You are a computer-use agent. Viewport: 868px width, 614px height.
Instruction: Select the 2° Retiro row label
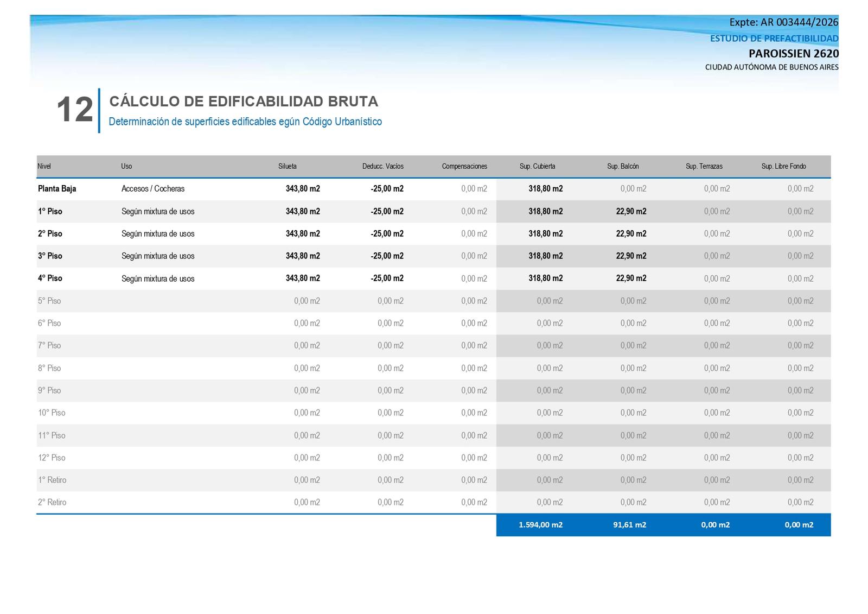[52, 503]
